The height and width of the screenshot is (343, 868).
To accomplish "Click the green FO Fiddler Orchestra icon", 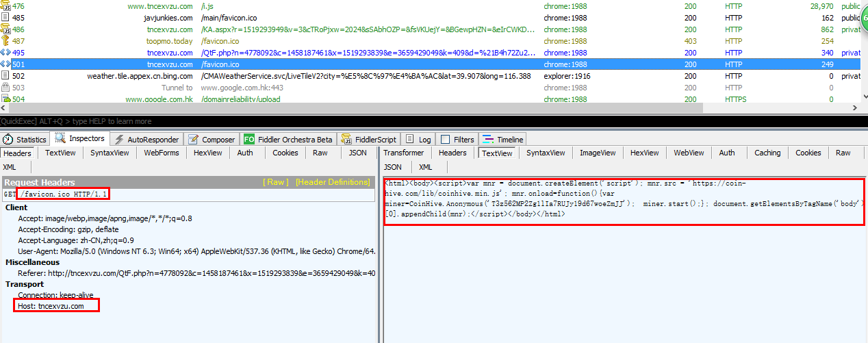I will (249, 140).
